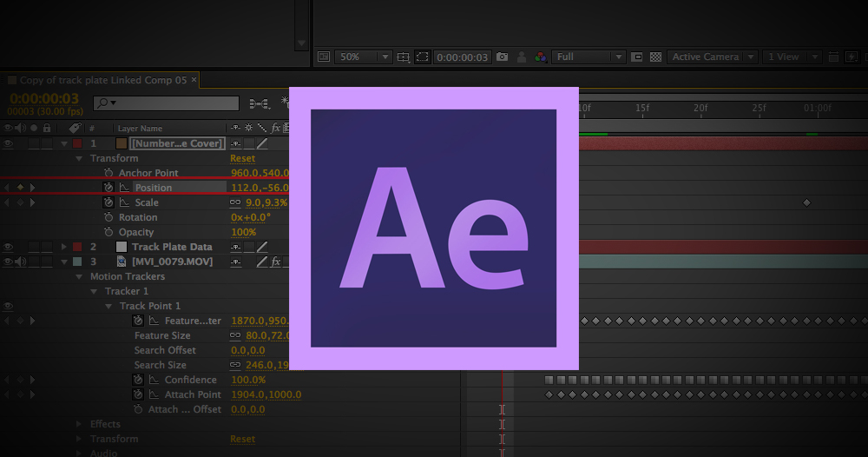Open the 50% magnification dropdown
868x457 pixels.
[x=363, y=56]
